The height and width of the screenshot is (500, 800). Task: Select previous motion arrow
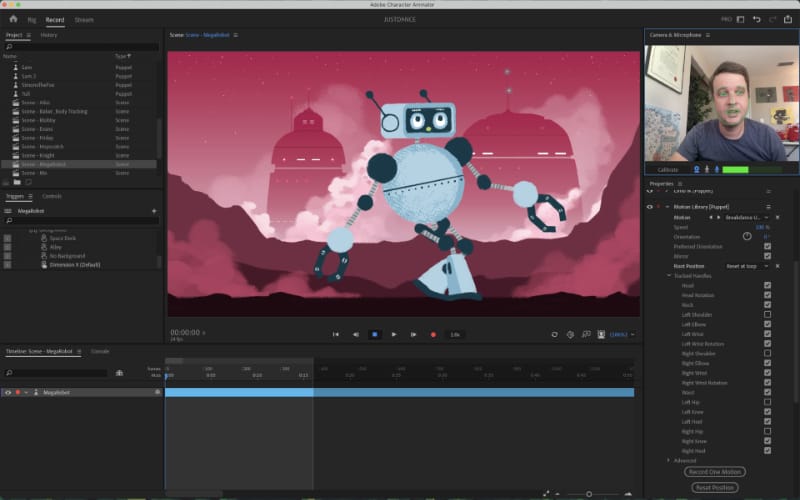tap(711, 217)
